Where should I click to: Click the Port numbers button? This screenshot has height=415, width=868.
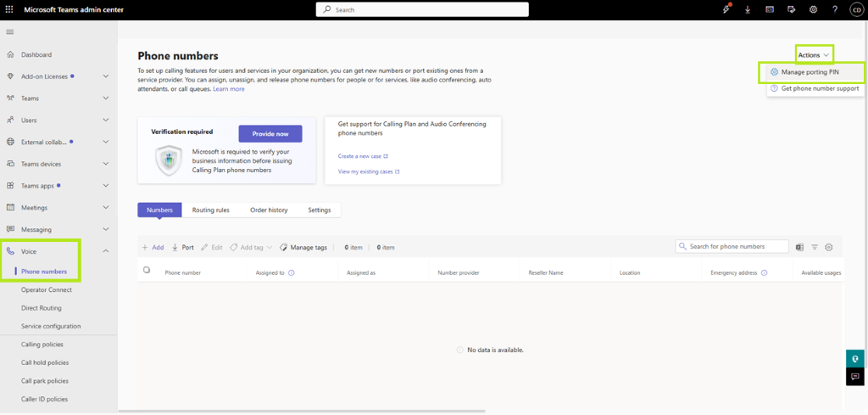[x=183, y=248]
